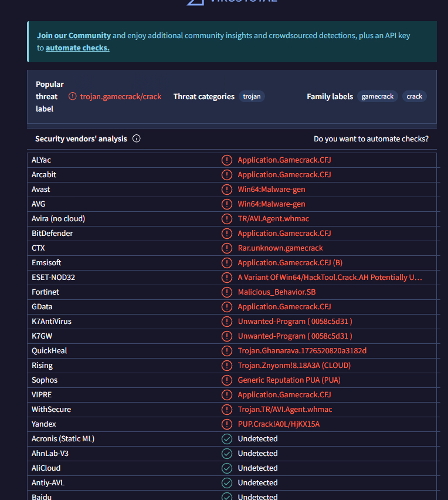The image size is (448, 500).
Task: Click the Fortinet Malicious_Behavior.SB detection result
Action: click(x=277, y=292)
